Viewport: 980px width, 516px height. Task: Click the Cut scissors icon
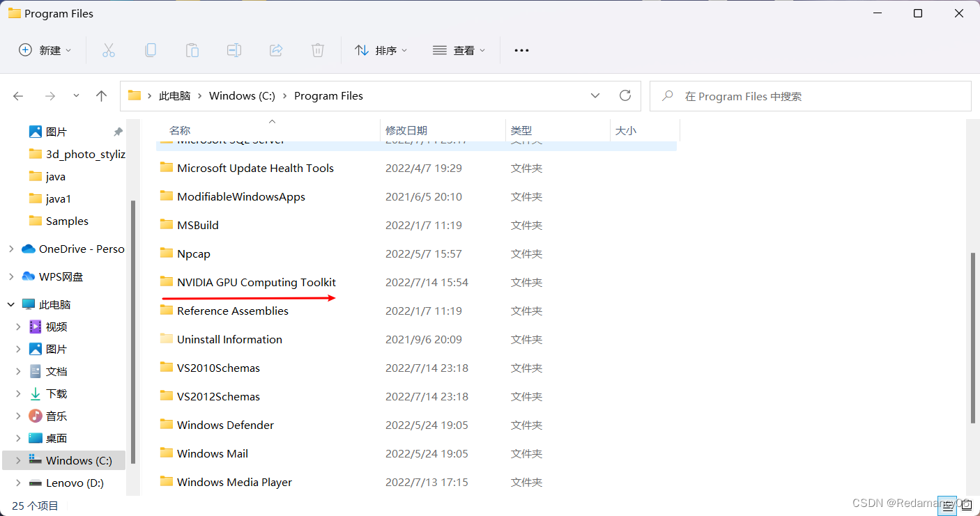tap(108, 50)
